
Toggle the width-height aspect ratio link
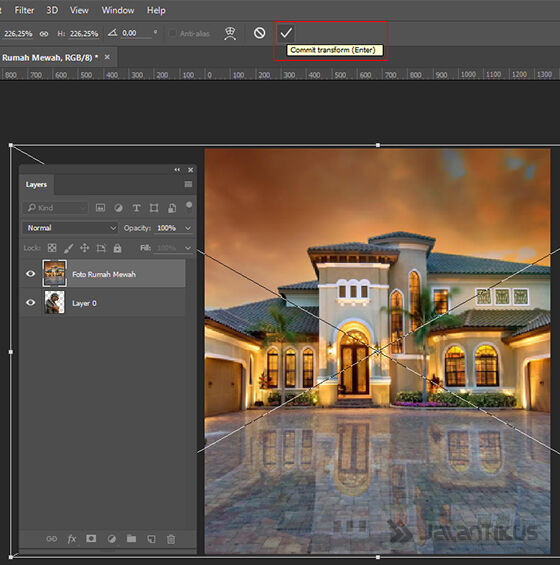pyautogui.click(x=44, y=34)
